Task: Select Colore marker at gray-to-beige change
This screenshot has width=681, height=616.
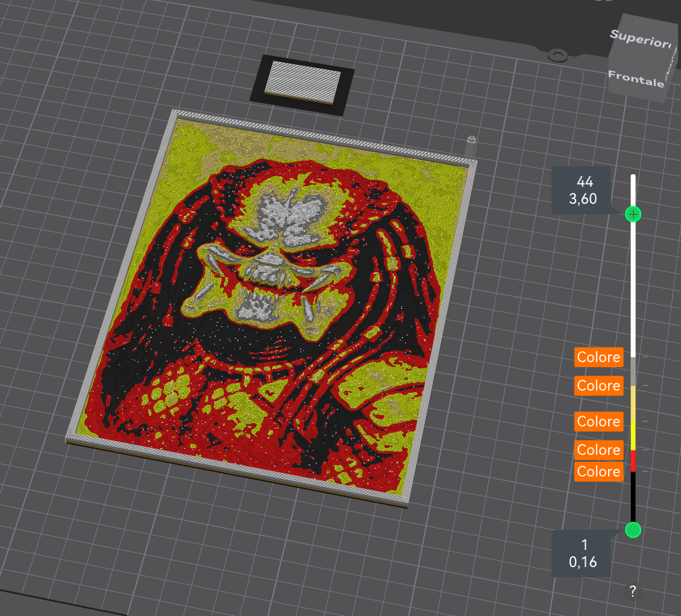Action: pyautogui.click(x=598, y=385)
